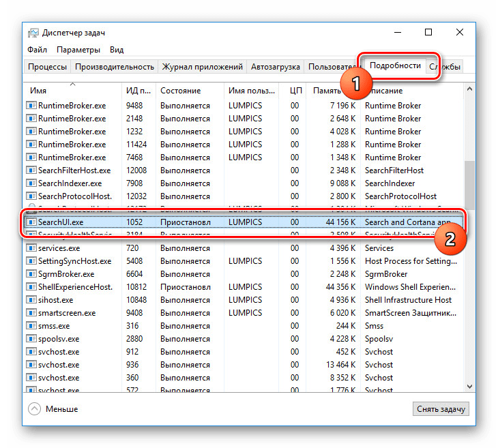Click PID value 12008
The height and width of the screenshot is (448, 498).
(x=136, y=170)
